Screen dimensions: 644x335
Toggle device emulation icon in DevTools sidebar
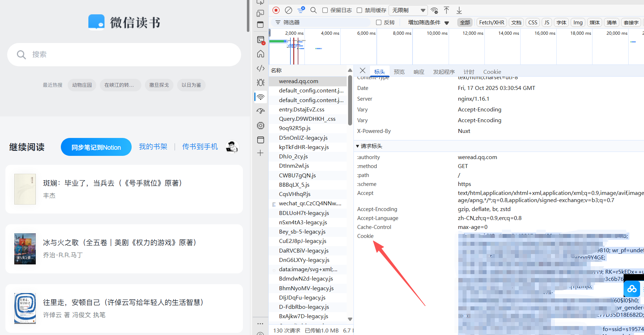click(260, 13)
